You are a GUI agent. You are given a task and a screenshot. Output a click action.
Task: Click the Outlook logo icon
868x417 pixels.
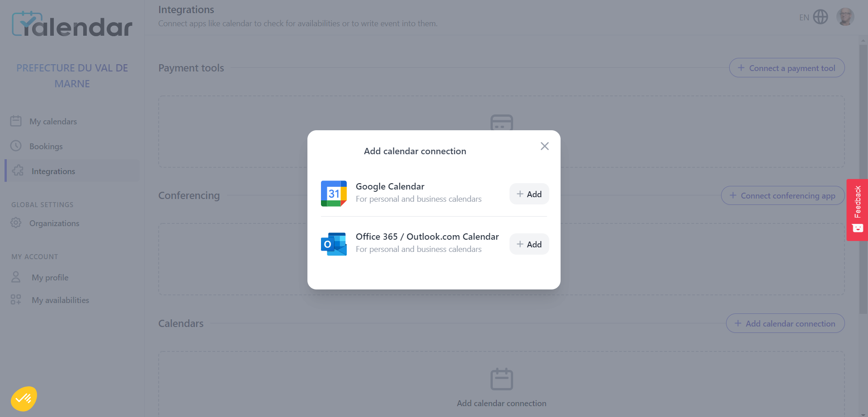click(334, 244)
